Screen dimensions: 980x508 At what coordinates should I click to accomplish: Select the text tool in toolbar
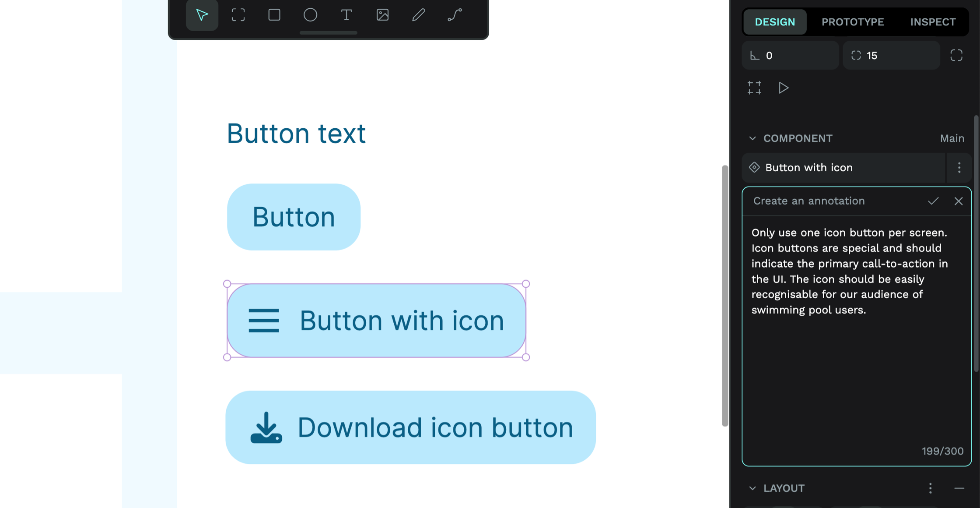[346, 14]
